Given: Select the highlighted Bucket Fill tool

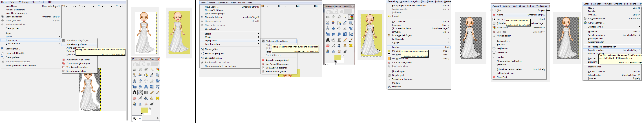Looking at the screenshot, I should 140,93.
